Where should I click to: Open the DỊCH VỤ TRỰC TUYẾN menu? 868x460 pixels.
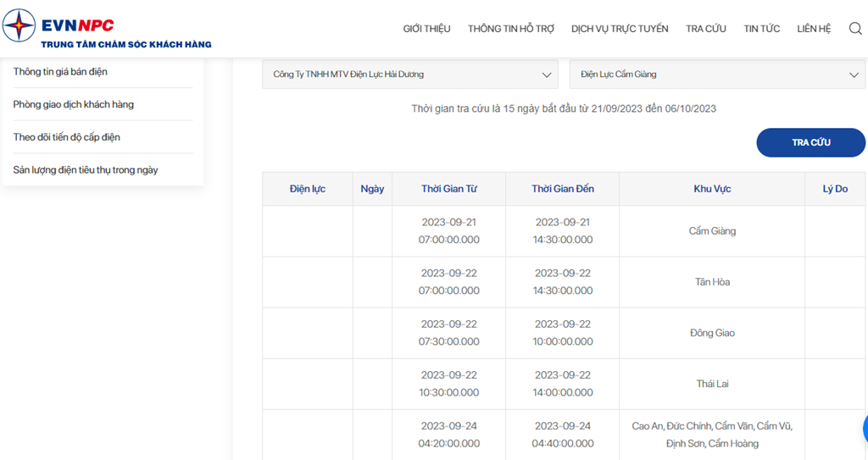(620, 29)
